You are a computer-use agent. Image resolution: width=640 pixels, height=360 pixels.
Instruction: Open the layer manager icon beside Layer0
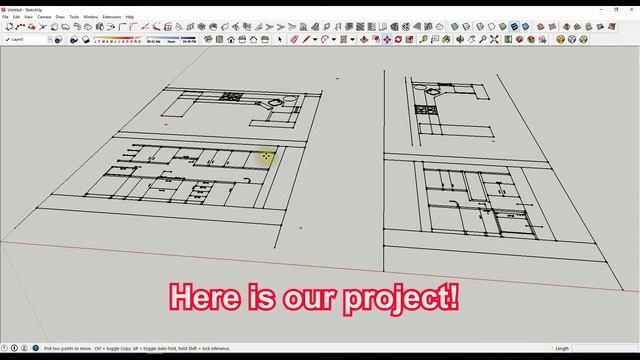(x=58, y=40)
